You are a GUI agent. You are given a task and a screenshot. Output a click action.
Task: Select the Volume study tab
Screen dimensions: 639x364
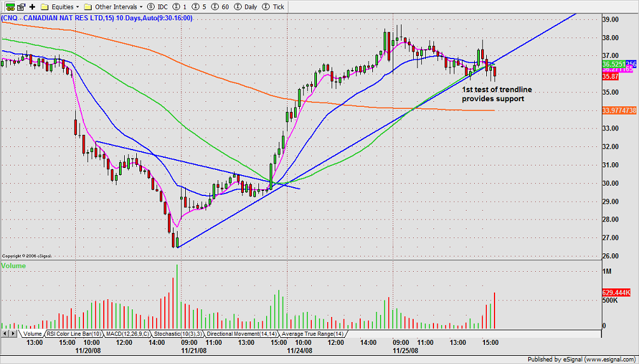(32, 334)
